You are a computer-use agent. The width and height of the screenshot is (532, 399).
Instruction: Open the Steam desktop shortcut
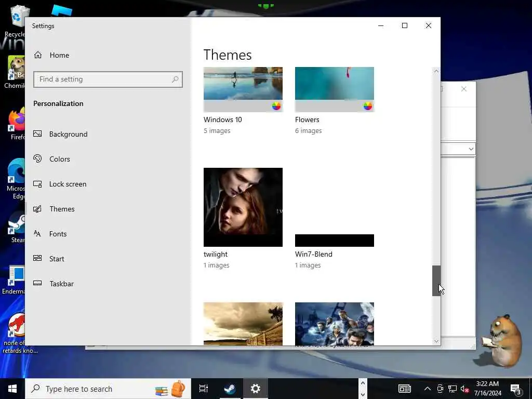point(16,228)
